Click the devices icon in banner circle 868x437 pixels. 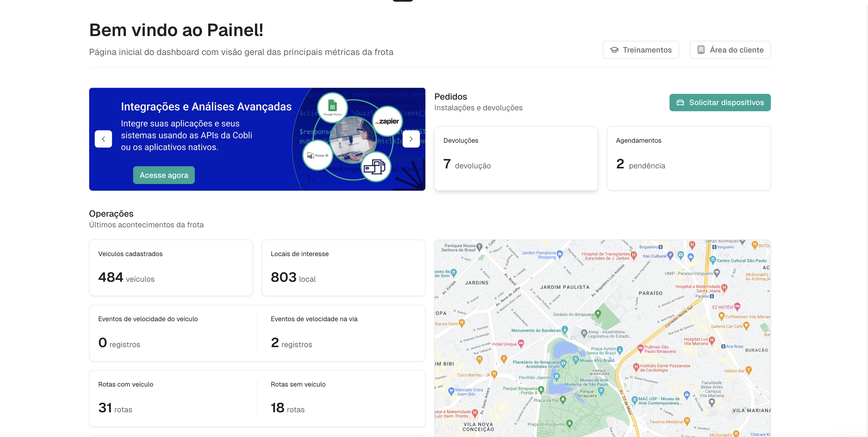[x=375, y=167]
